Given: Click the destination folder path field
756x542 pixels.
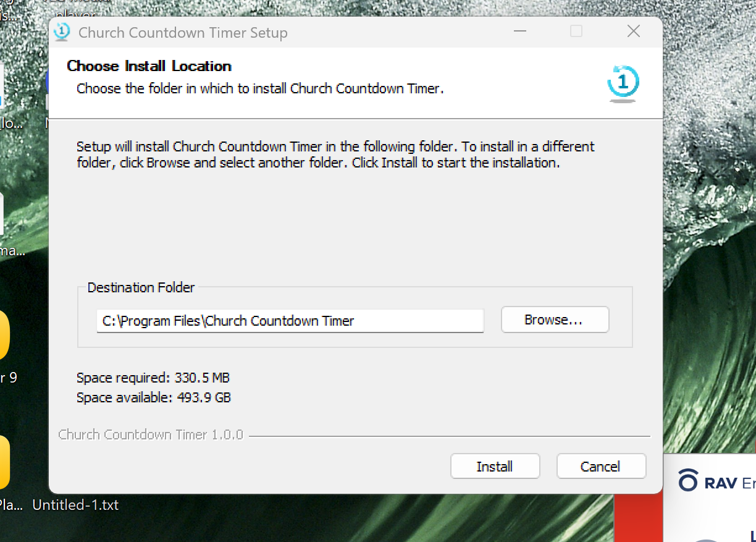Looking at the screenshot, I should pyautogui.click(x=289, y=321).
